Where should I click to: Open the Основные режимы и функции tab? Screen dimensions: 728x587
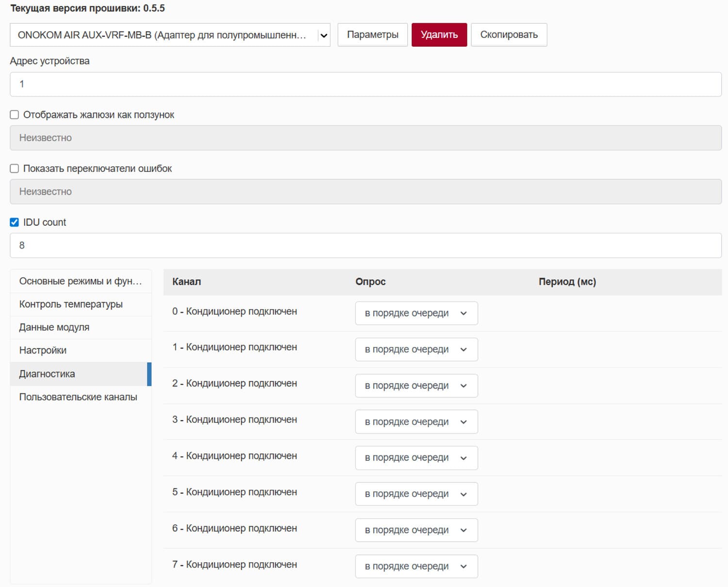coord(81,282)
